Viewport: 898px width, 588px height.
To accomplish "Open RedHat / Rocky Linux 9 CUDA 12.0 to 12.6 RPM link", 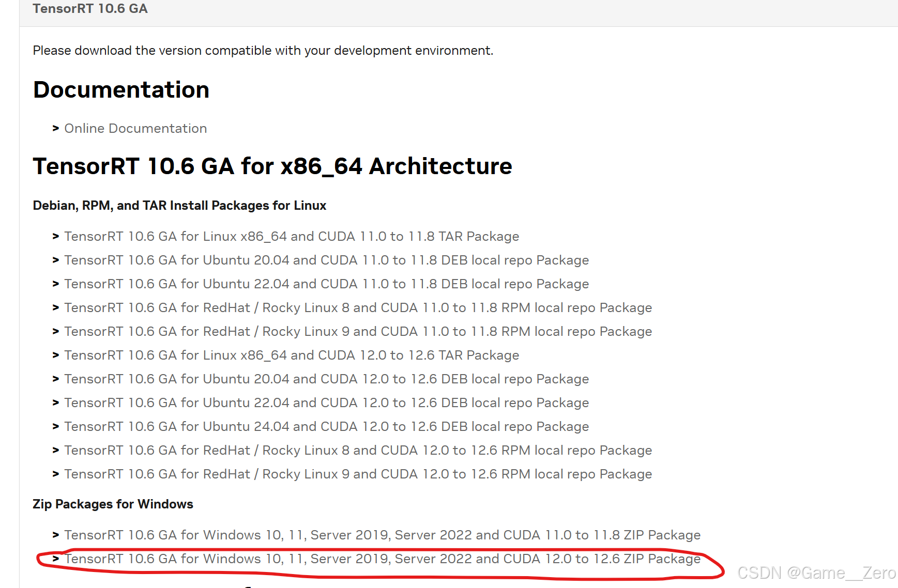I will point(358,474).
